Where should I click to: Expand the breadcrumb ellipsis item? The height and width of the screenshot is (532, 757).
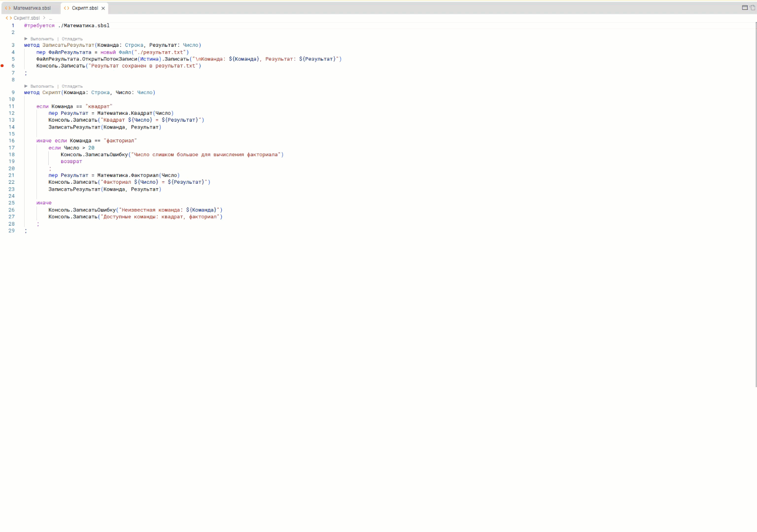pyautogui.click(x=50, y=18)
